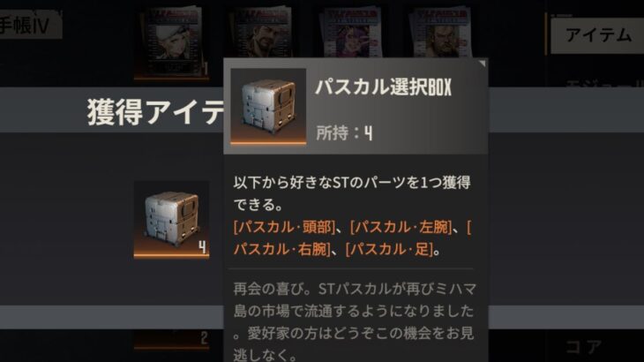Switch to the コア tab
This screenshot has width=644, height=362.
coord(584,347)
